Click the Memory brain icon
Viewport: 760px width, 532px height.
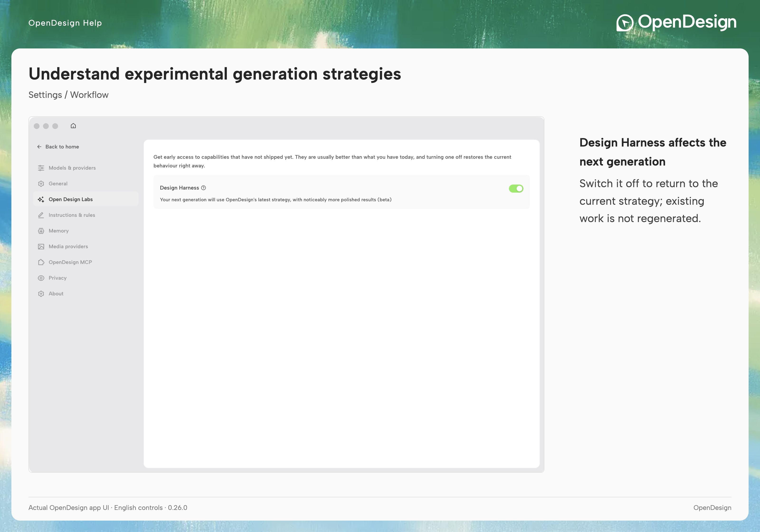point(41,231)
